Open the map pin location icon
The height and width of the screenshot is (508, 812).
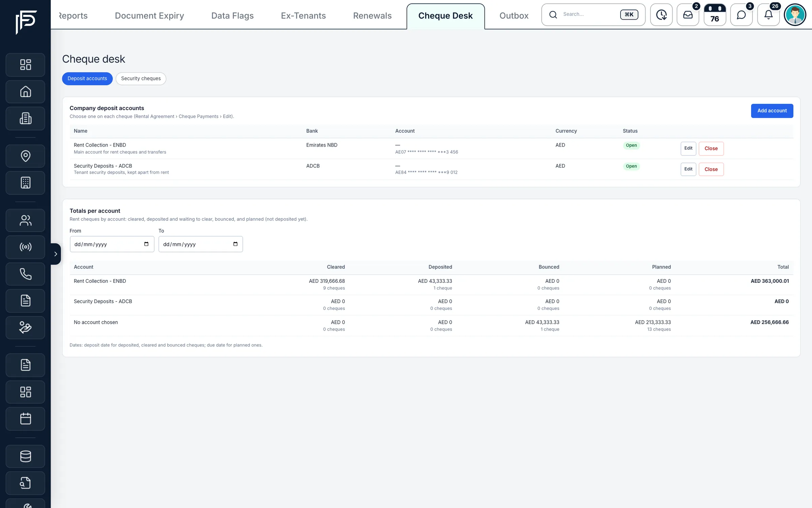pyautogui.click(x=25, y=156)
